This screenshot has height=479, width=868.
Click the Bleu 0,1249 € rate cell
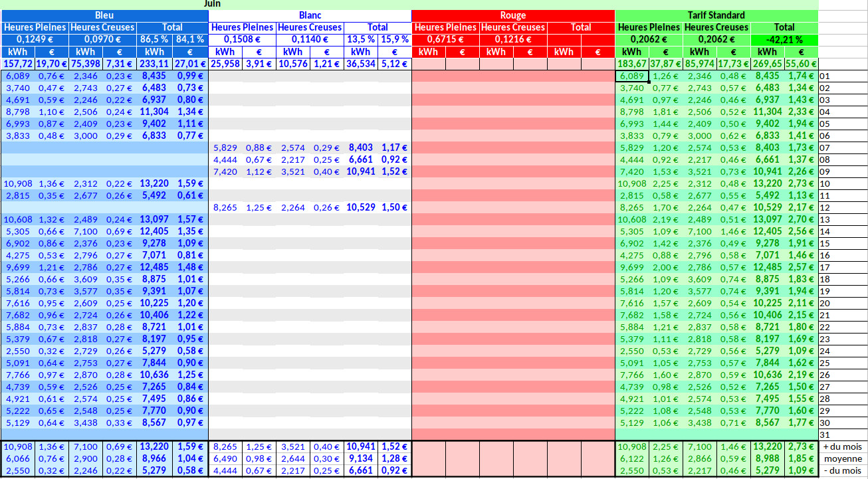pos(35,40)
